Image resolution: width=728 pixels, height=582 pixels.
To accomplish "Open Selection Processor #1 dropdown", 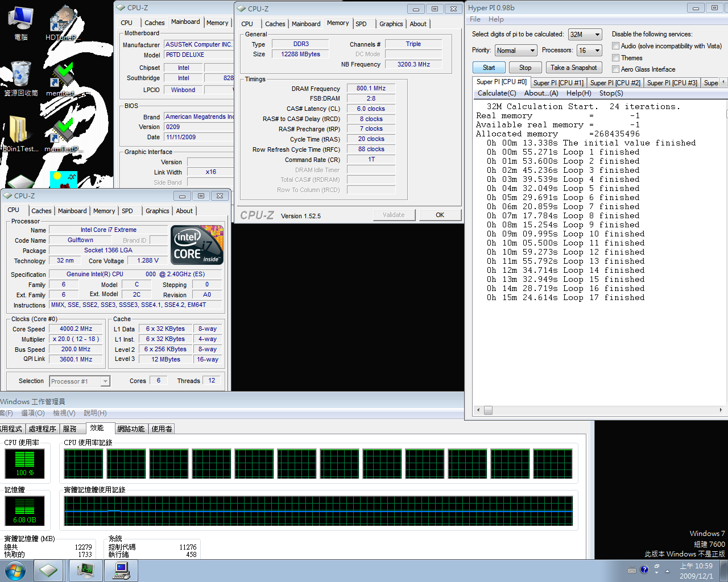I will pyautogui.click(x=80, y=381).
